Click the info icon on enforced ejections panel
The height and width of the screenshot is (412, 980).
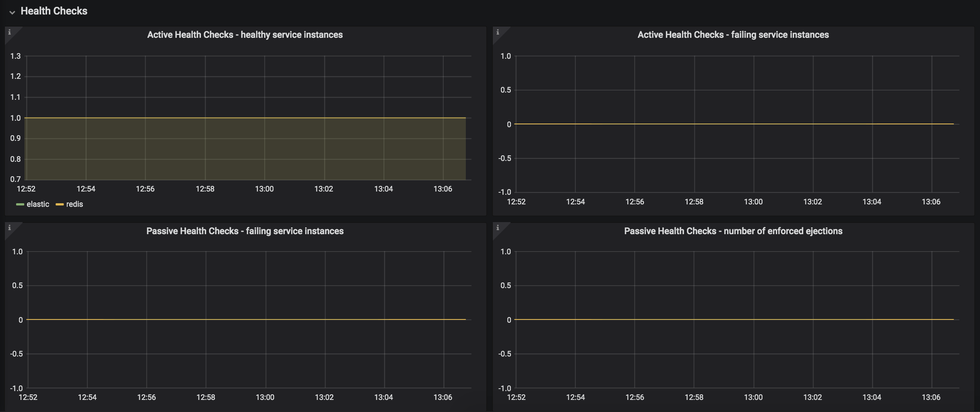click(498, 228)
